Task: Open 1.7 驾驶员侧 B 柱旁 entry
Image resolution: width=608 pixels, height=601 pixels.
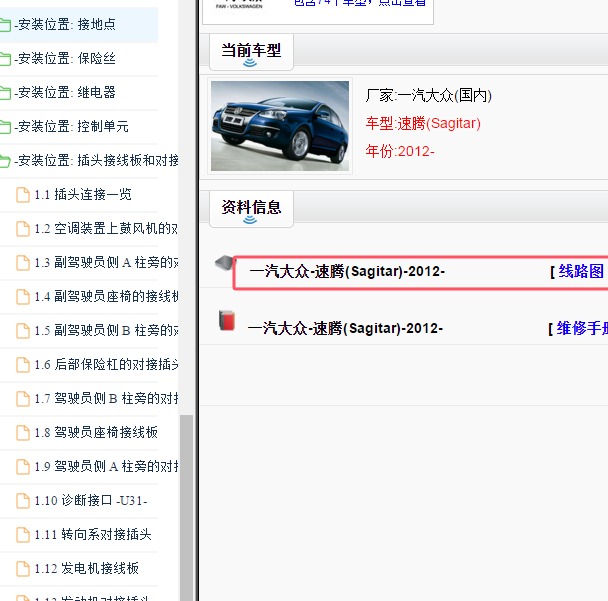Action: coord(106,398)
